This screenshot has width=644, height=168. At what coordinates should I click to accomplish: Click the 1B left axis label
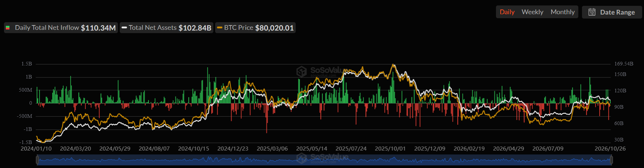point(29,77)
